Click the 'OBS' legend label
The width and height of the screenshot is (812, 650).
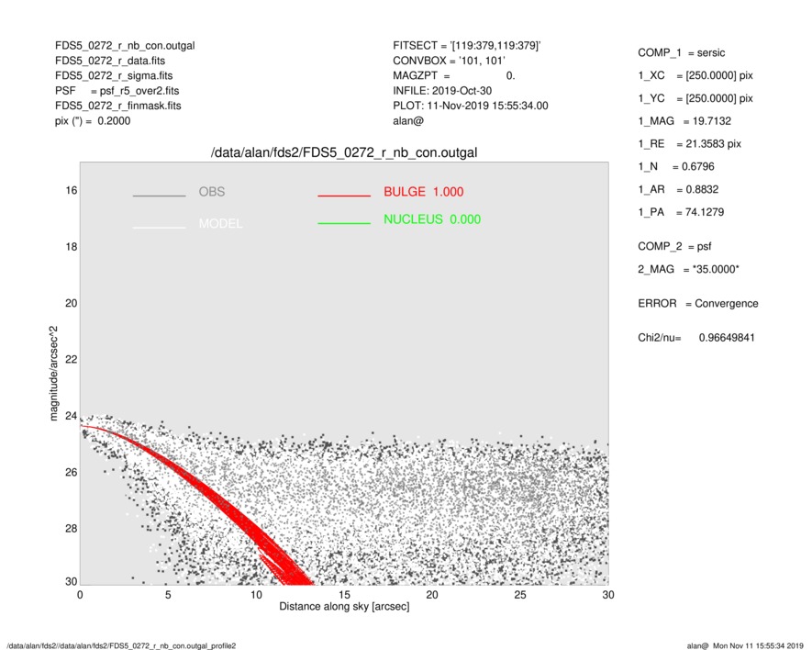212,192
